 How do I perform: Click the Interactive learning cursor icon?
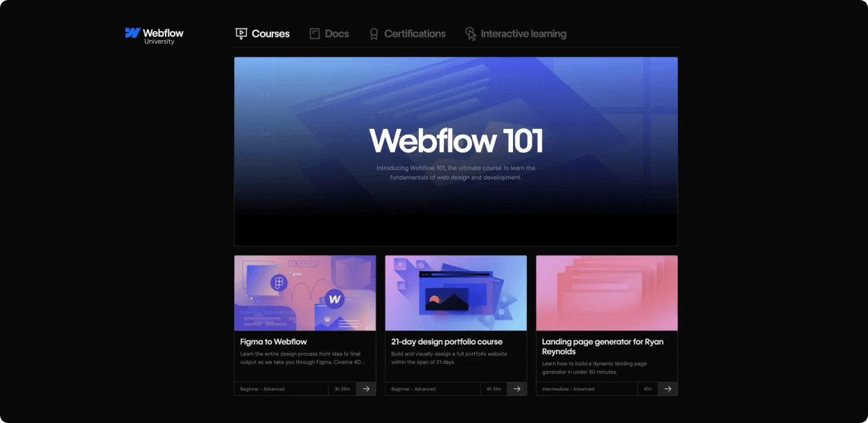pyautogui.click(x=471, y=34)
